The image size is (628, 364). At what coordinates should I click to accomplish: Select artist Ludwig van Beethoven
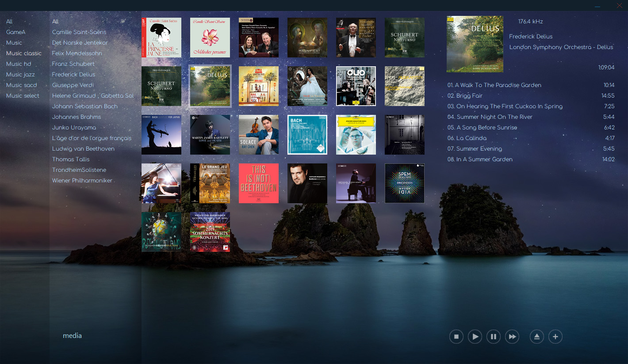[83, 149]
